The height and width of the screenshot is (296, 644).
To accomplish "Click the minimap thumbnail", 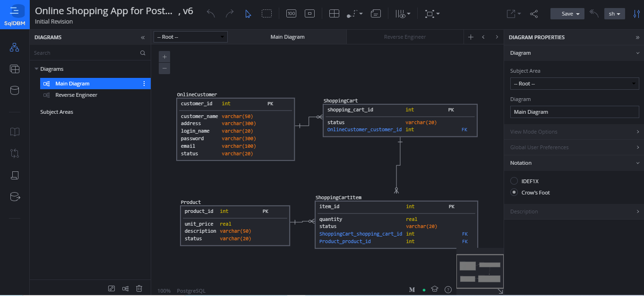I will pos(480,271).
